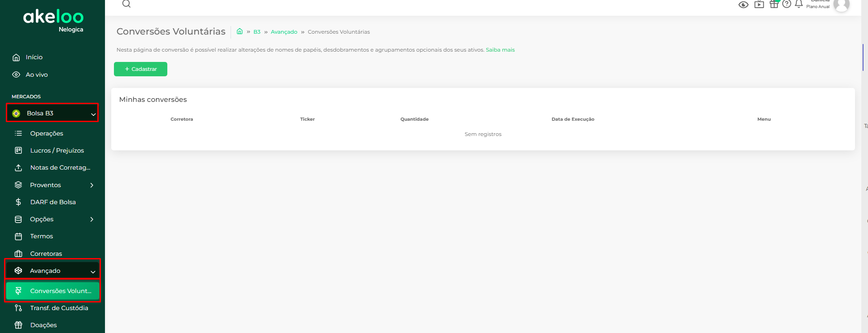
Task: Click the Menu column header
Action: click(764, 119)
